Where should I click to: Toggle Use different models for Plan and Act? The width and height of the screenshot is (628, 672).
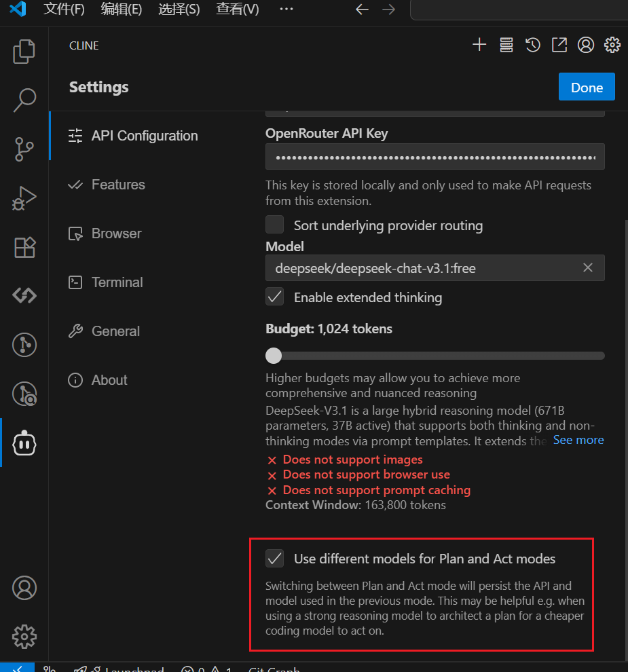pos(274,559)
